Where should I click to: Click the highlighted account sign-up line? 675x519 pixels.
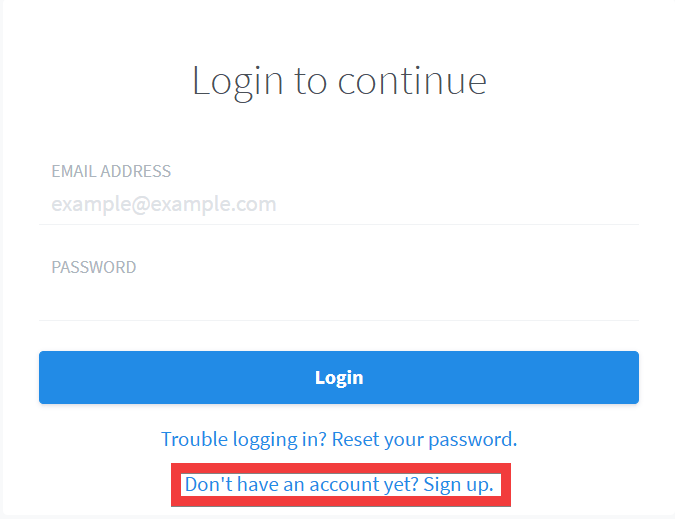[x=339, y=485]
